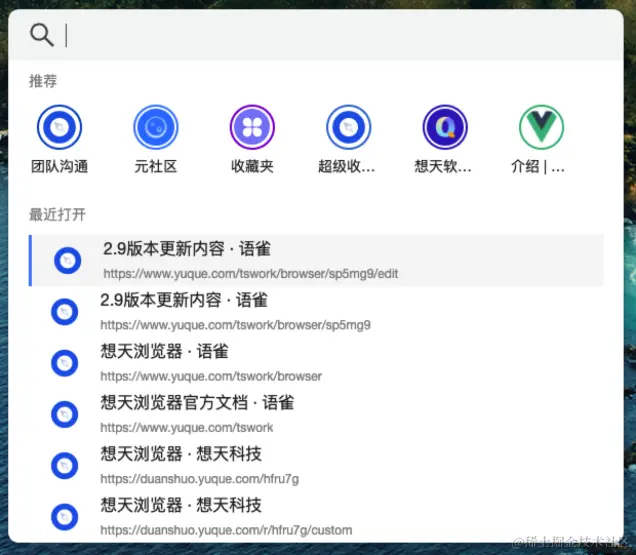This screenshot has height=555, width=636.
Task: Open URL https://www.yuque.com/tswork/browser/sp5mg9
Action: click(235, 325)
